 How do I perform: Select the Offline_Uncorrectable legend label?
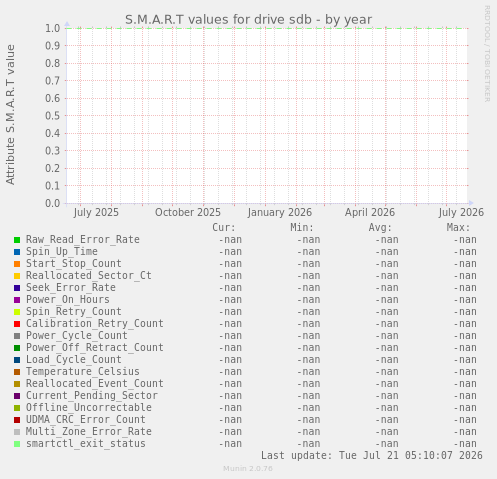point(89,407)
